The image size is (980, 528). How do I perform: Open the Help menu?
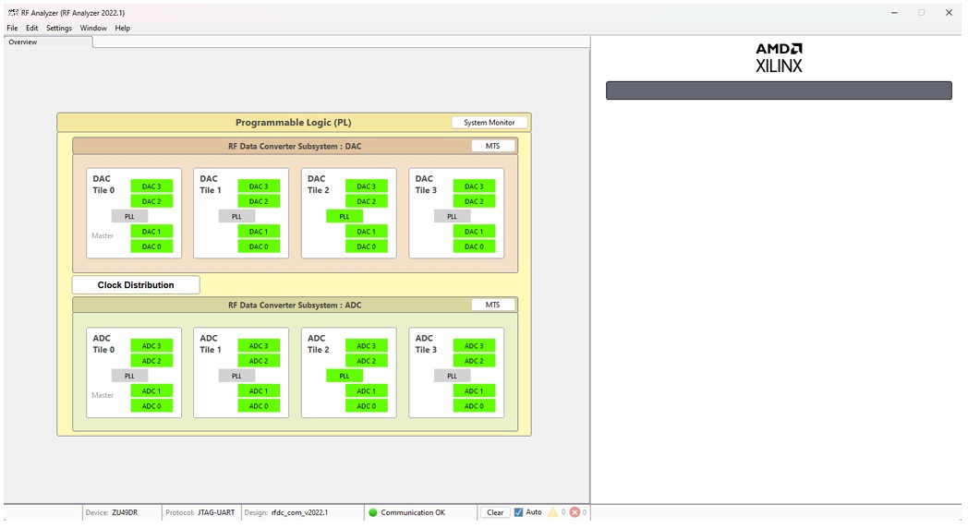(123, 28)
